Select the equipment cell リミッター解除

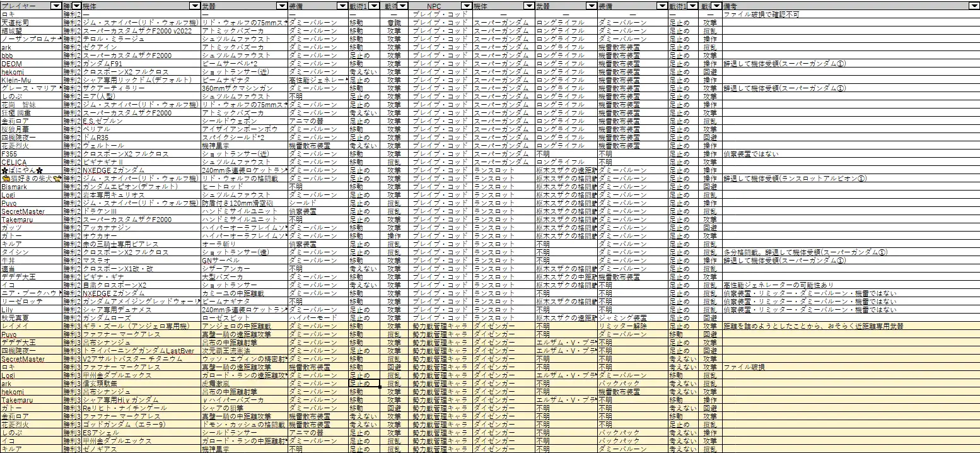(633, 326)
